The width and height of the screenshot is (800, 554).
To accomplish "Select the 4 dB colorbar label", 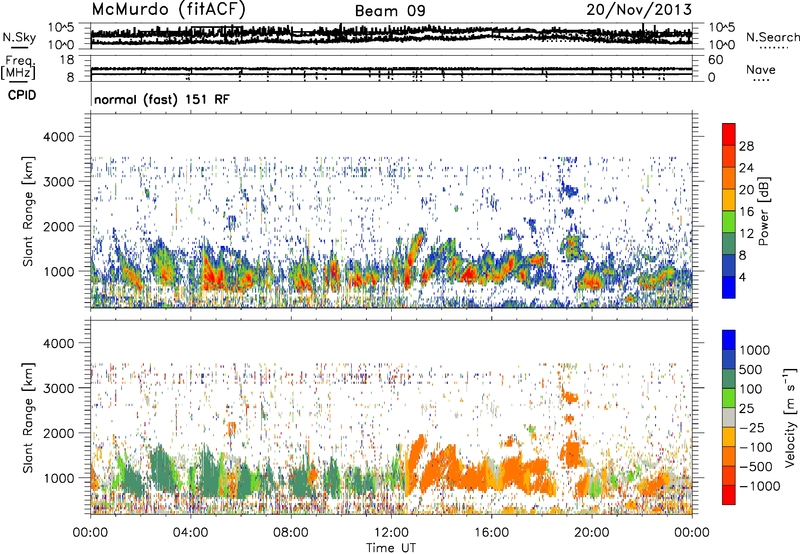I will click(742, 277).
